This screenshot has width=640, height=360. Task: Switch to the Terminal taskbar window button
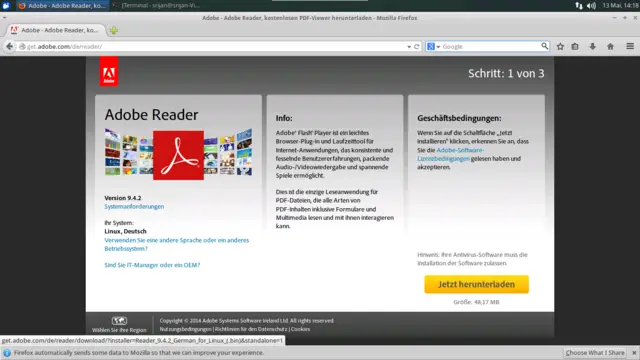pos(156,6)
